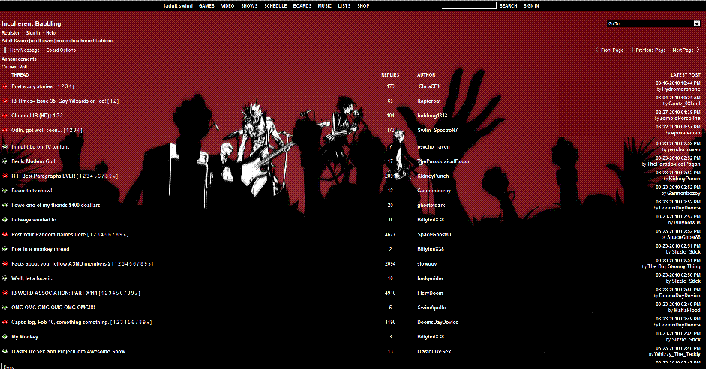Screen dimensions: 706x369
Task: Click the REPLIES column header
Action: (x=390, y=75)
